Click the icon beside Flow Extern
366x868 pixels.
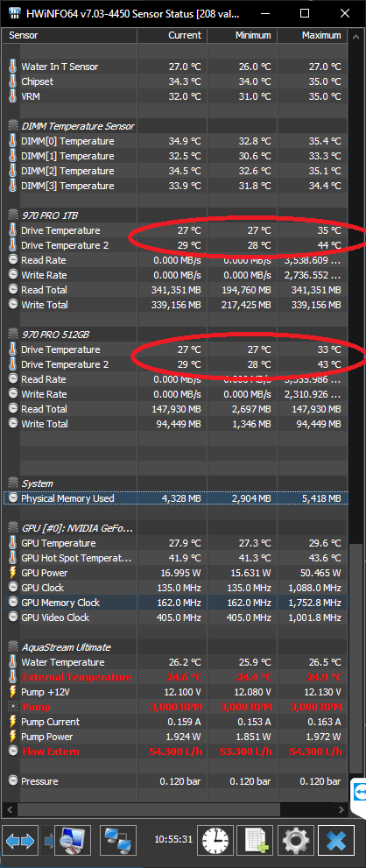click(x=13, y=752)
